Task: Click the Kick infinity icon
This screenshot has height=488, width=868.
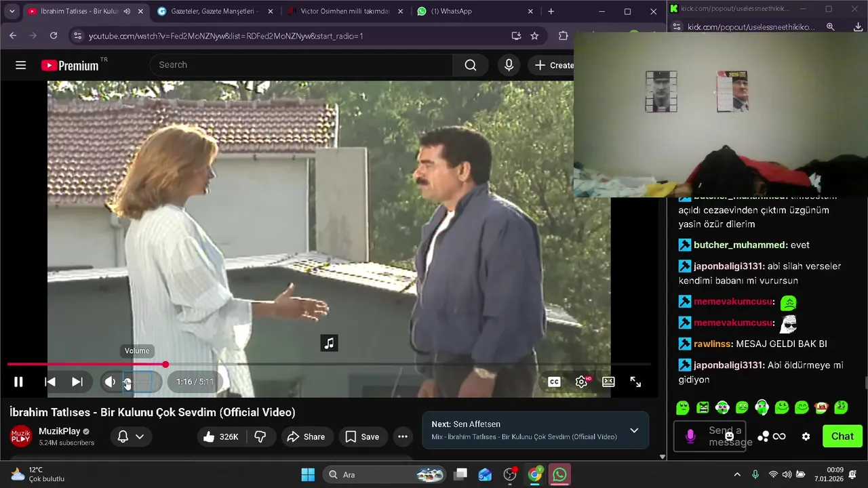Action: click(779, 436)
